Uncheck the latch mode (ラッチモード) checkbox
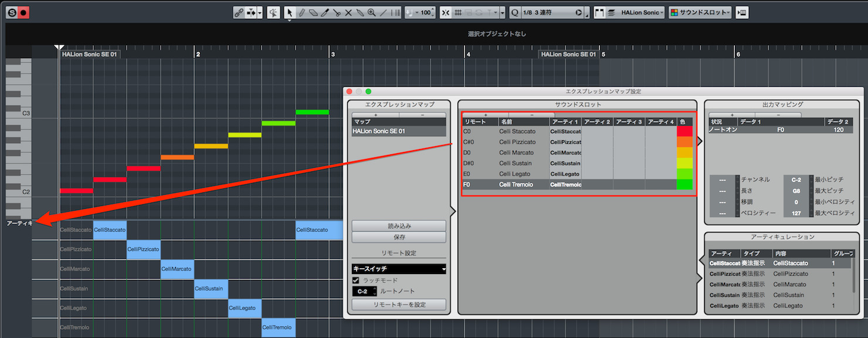The image size is (868, 338). tap(355, 280)
